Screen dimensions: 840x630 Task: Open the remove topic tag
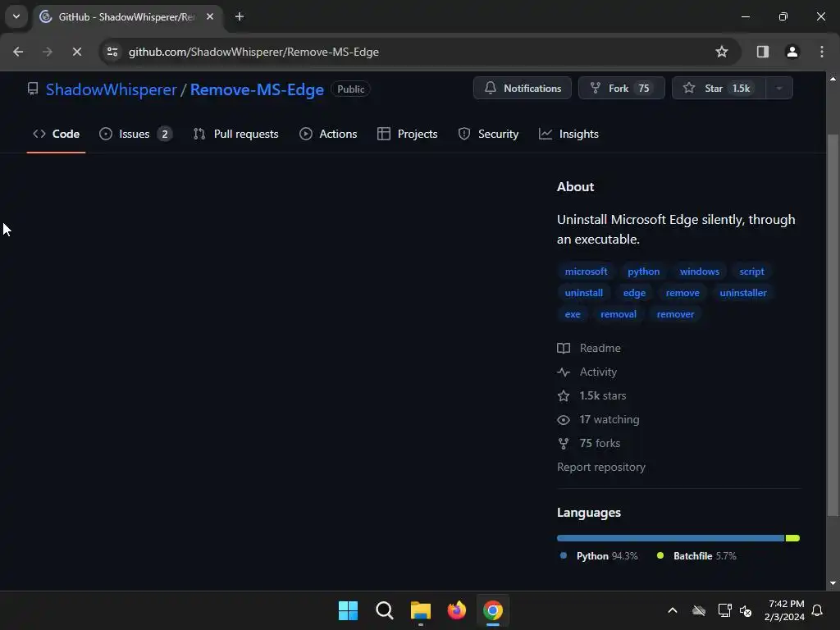tap(682, 293)
